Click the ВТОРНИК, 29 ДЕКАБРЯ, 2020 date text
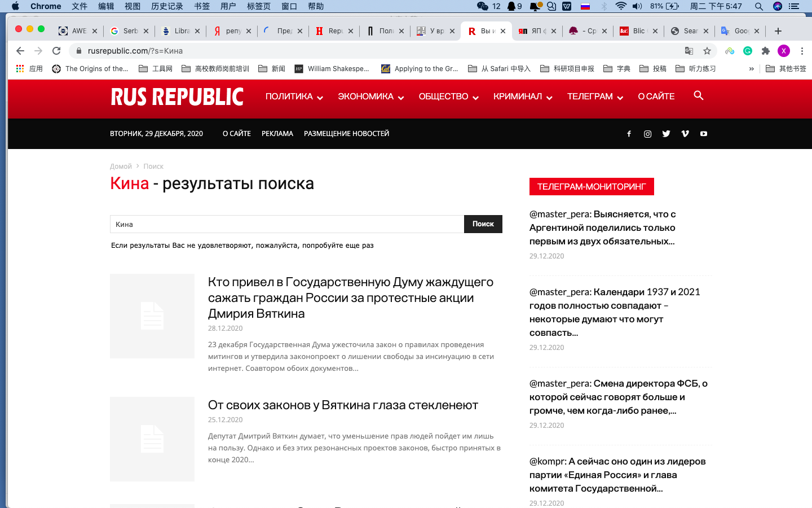812x508 pixels. [x=156, y=134]
